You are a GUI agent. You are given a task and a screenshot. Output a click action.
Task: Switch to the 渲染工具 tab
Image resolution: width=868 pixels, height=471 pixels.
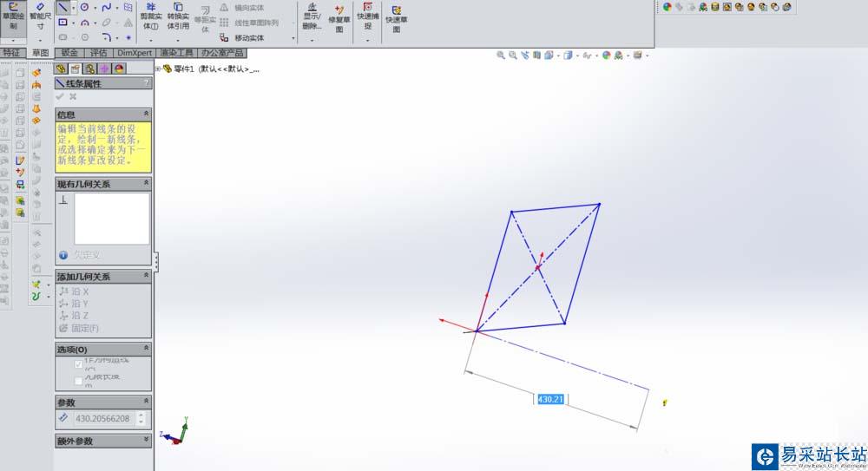coord(176,53)
